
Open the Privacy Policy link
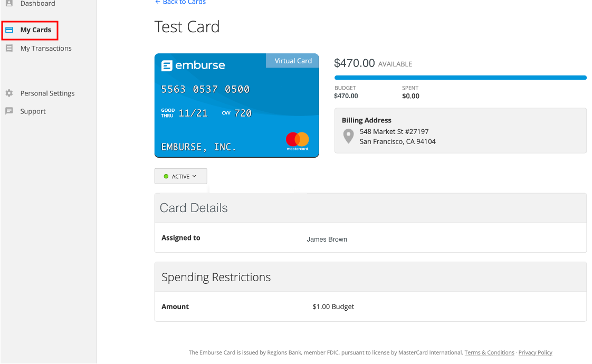coord(535,352)
